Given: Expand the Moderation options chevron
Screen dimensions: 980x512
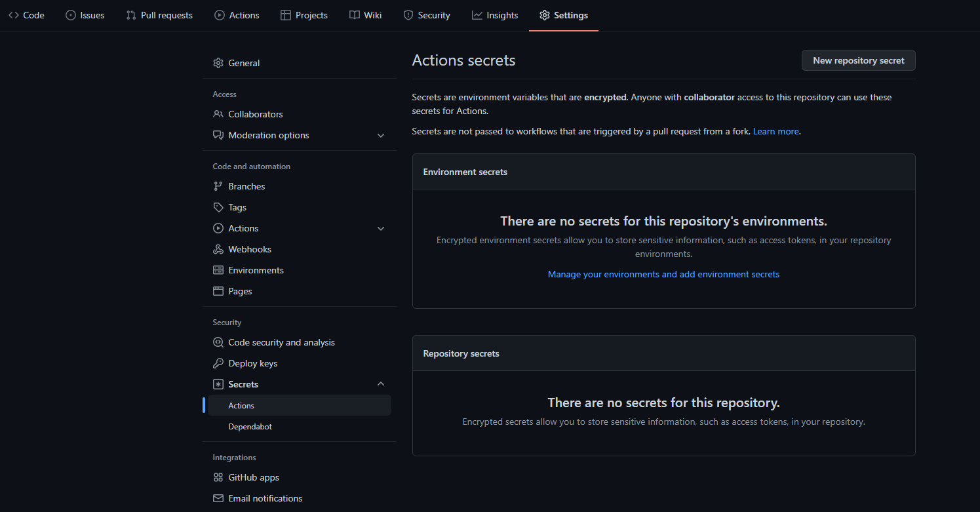Looking at the screenshot, I should tap(381, 135).
